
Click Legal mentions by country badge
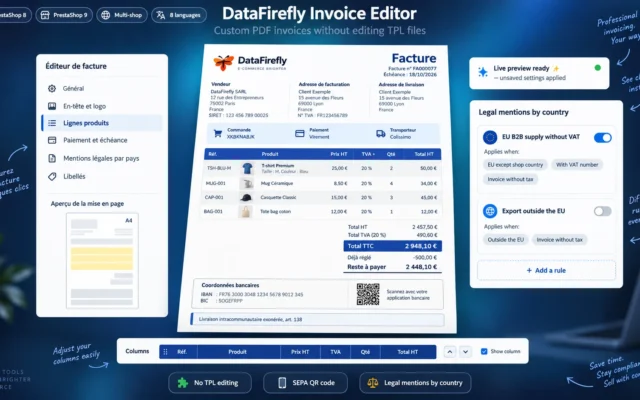click(415, 383)
